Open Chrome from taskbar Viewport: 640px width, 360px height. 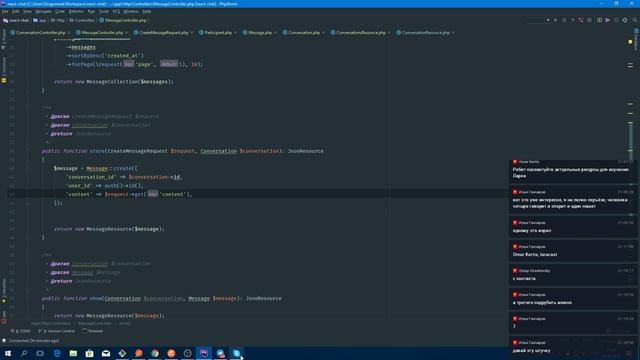click(155, 353)
